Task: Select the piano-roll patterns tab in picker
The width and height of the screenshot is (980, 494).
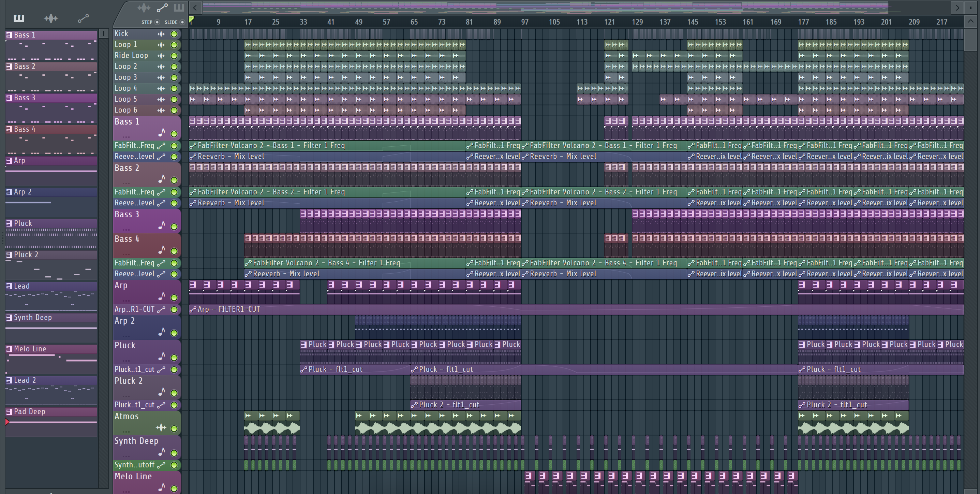Action: (x=19, y=18)
